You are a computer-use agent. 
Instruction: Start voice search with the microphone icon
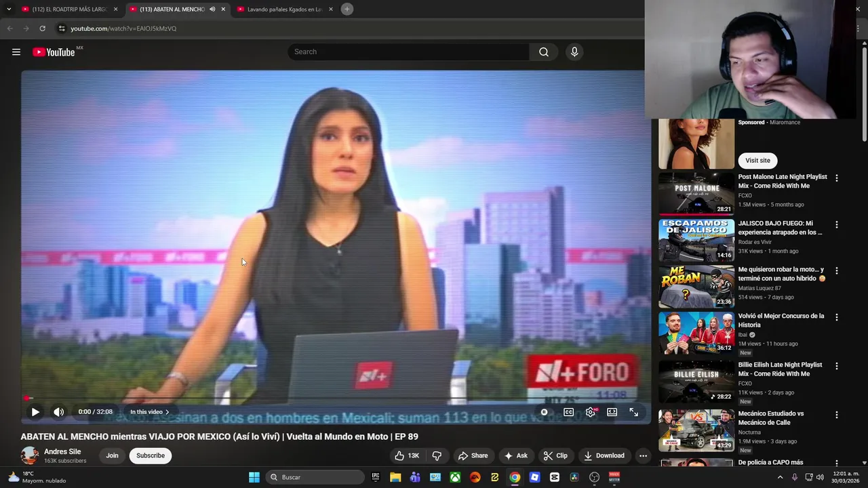574,52
